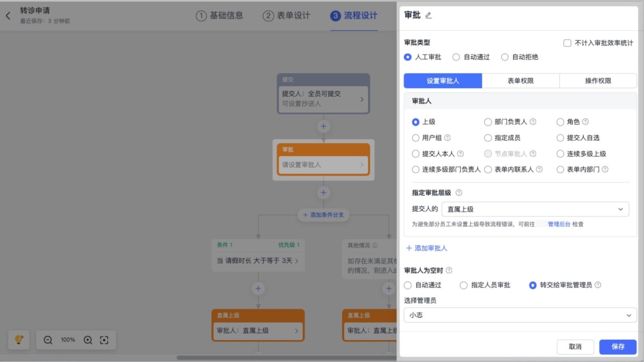
Task: Zoom out the flow canvas
Action: coord(48,340)
